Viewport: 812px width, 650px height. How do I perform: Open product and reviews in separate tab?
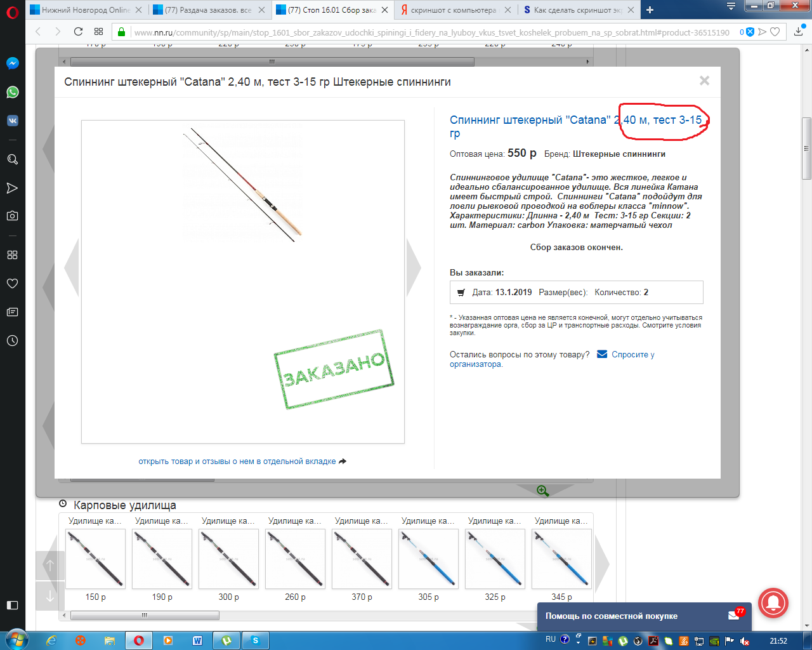point(242,461)
